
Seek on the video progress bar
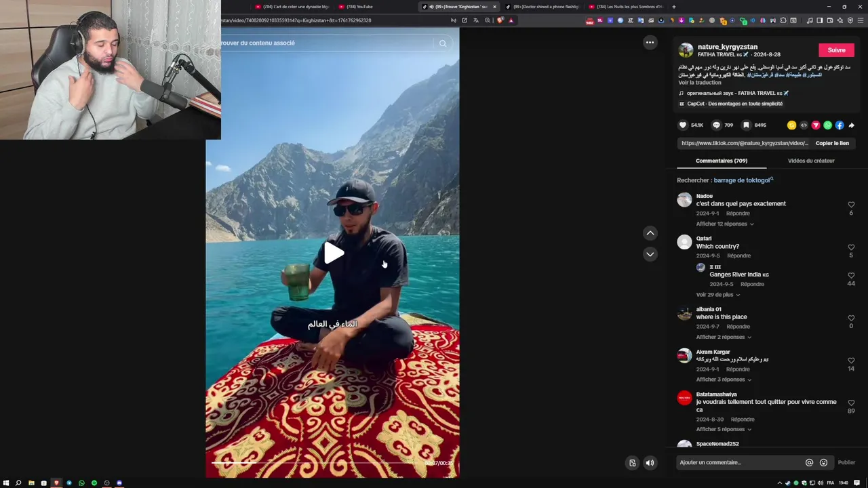pos(332,463)
